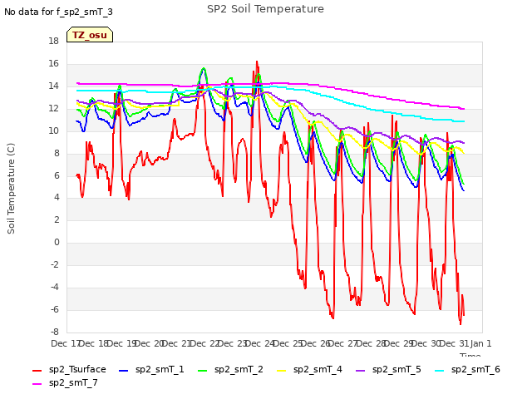The image size is (532, 399).
Task: Click the SP2 Soil Temperature chart title
Action: pyautogui.click(x=265, y=9)
